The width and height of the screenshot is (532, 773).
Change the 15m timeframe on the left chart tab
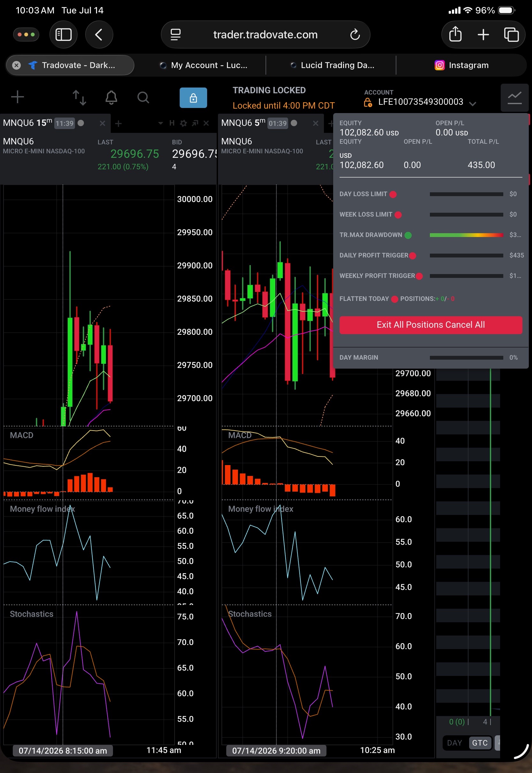[44, 123]
